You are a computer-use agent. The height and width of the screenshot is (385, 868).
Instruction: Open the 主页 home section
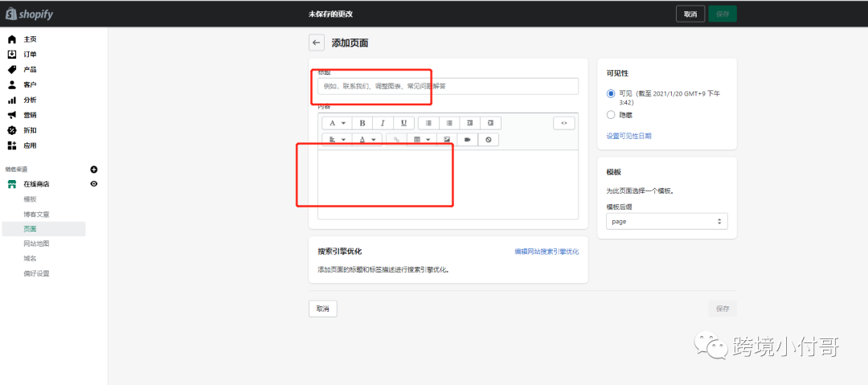click(30, 39)
